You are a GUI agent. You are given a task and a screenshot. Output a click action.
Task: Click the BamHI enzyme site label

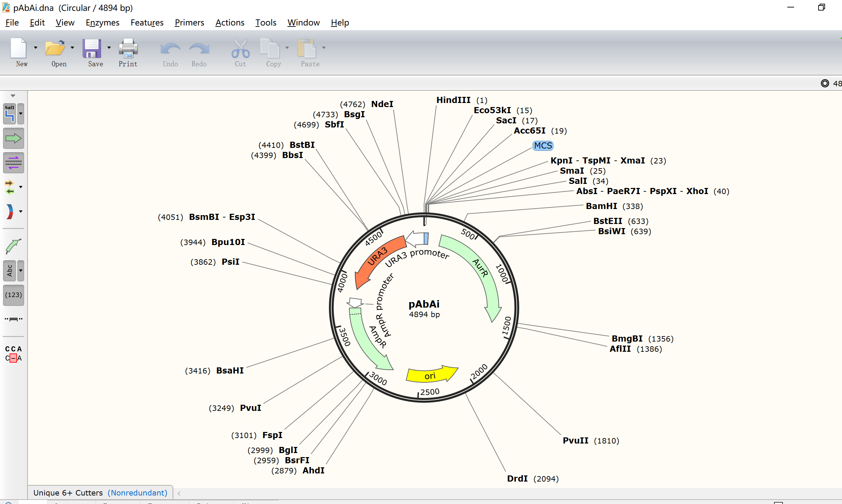click(x=601, y=206)
